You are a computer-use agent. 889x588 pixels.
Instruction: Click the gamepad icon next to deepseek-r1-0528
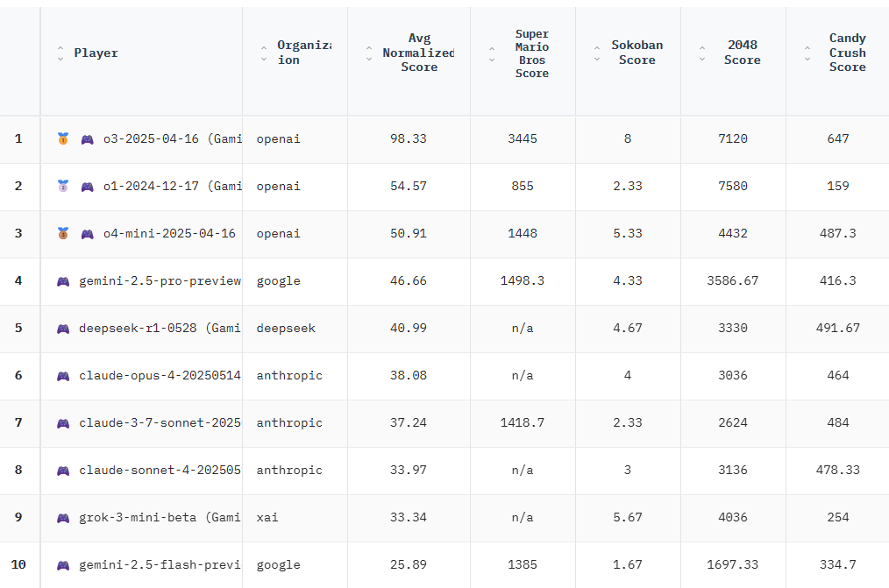click(63, 329)
